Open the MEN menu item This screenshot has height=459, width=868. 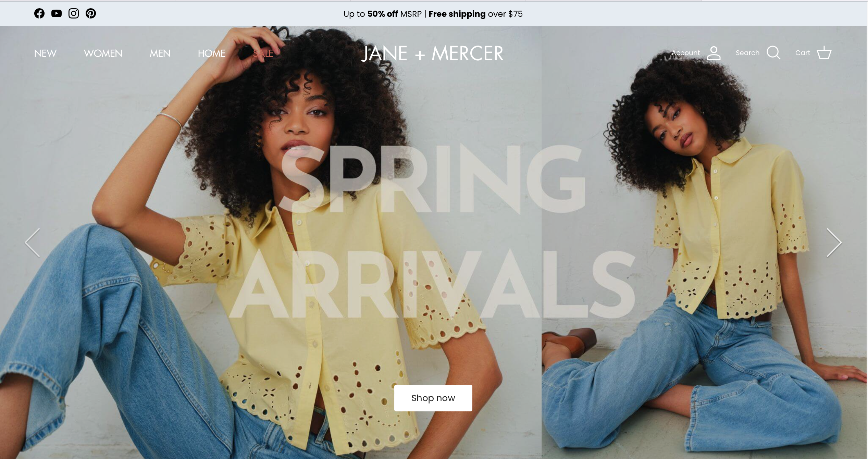pyautogui.click(x=160, y=53)
